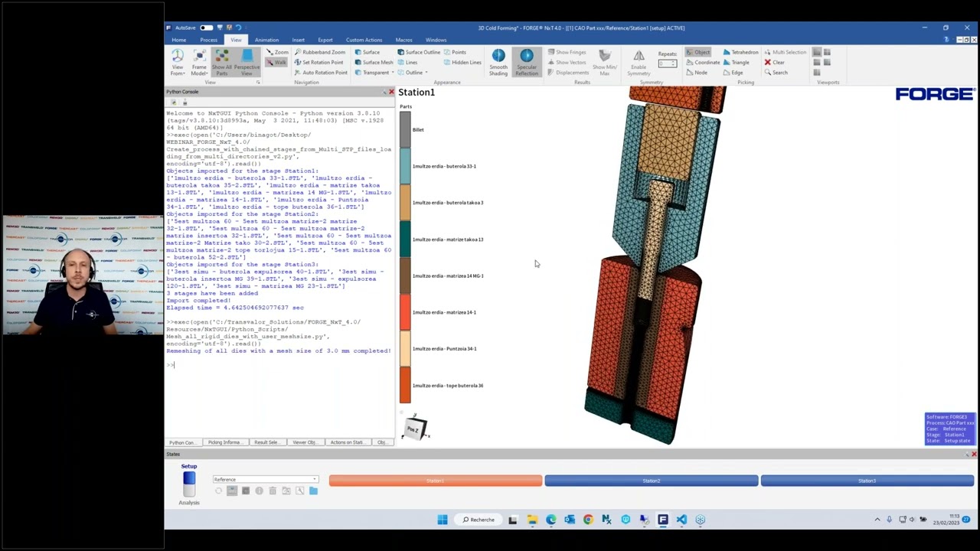Open the Home ribbon tab
Viewport: 980px width, 551px height.
178,40
